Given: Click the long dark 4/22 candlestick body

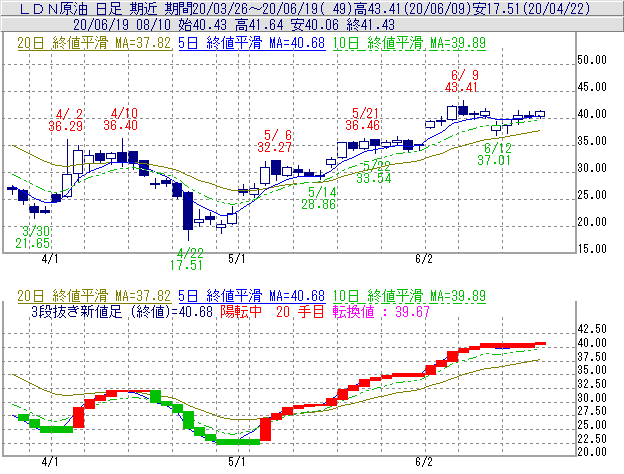Looking at the screenshot, I should (188, 211).
